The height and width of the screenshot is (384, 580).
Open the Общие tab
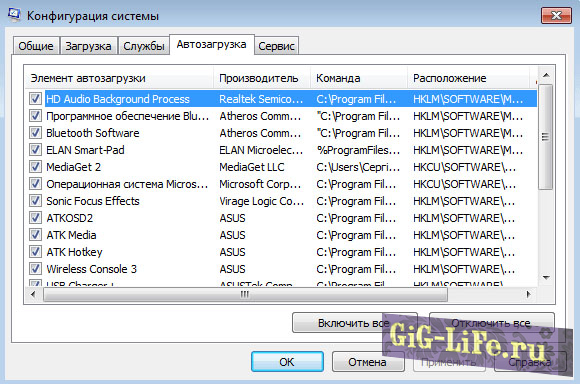[36, 46]
